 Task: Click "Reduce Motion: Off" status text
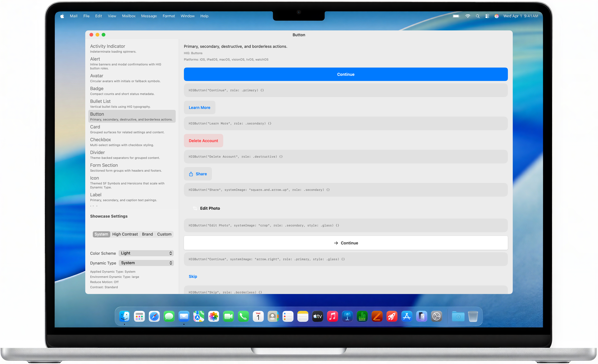(104, 282)
